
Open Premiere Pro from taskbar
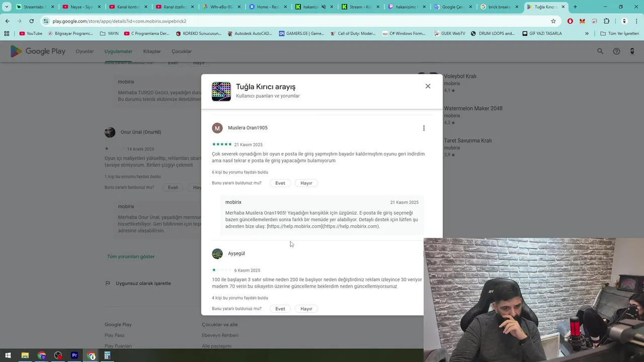pyautogui.click(x=74, y=355)
